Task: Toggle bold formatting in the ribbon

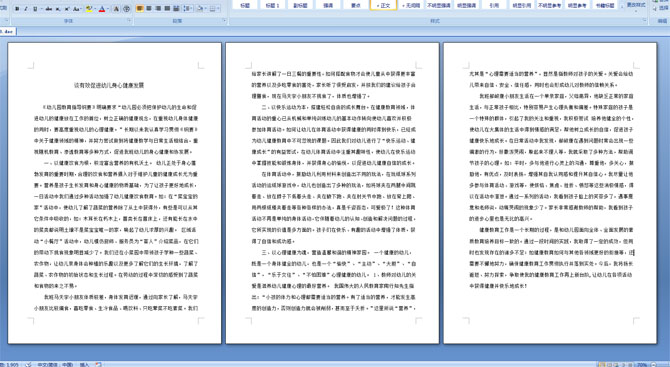Action: coord(17,9)
